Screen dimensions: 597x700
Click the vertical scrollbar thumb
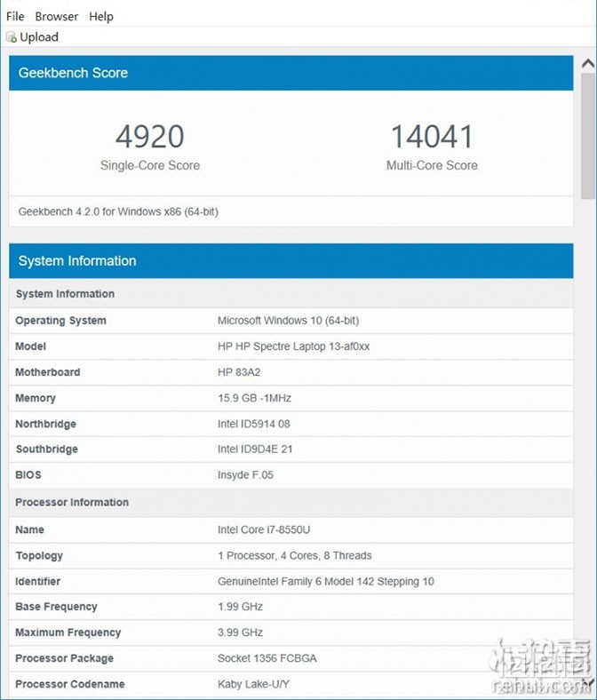(x=588, y=136)
